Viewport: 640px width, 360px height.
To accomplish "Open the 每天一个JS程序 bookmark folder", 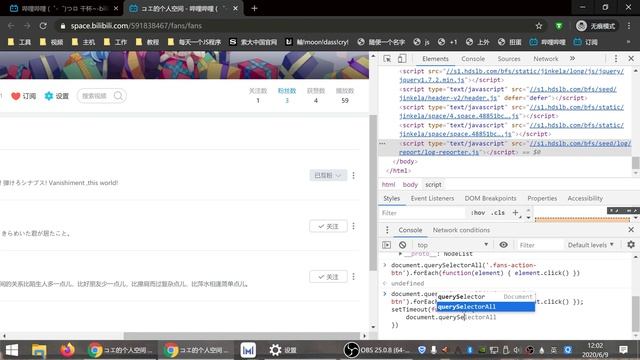I will 194,42.
